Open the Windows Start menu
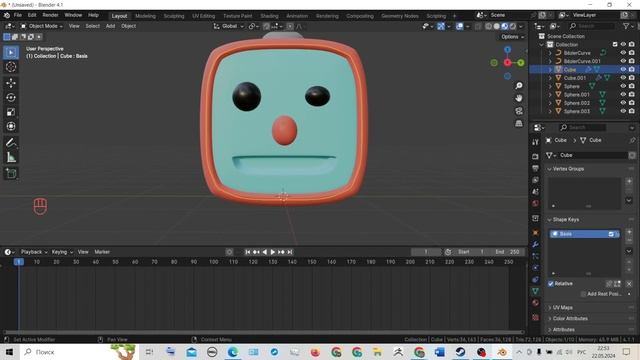640x360 pixels. [9, 352]
